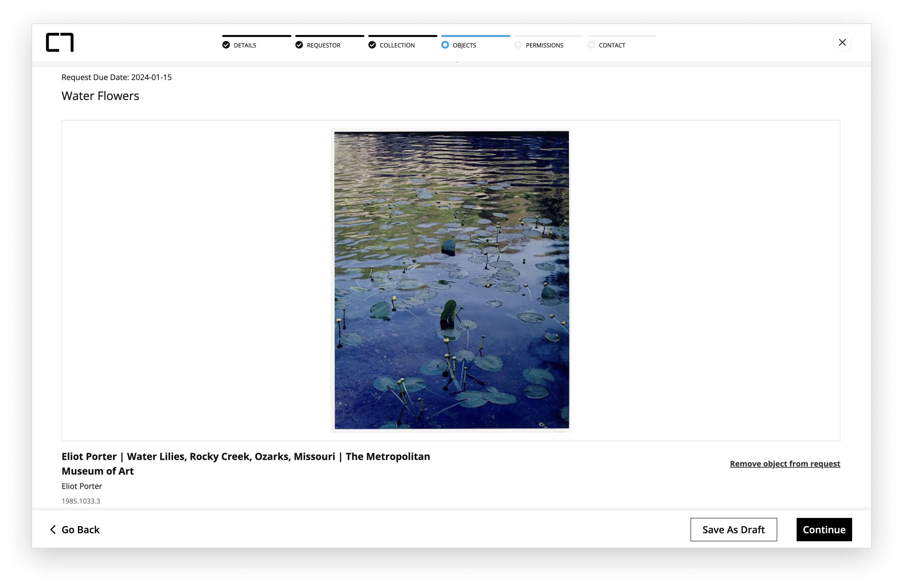This screenshot has height=588, width=903.
Task: Click the blue Objects step circle indicator
Action: tap(445, 45)
